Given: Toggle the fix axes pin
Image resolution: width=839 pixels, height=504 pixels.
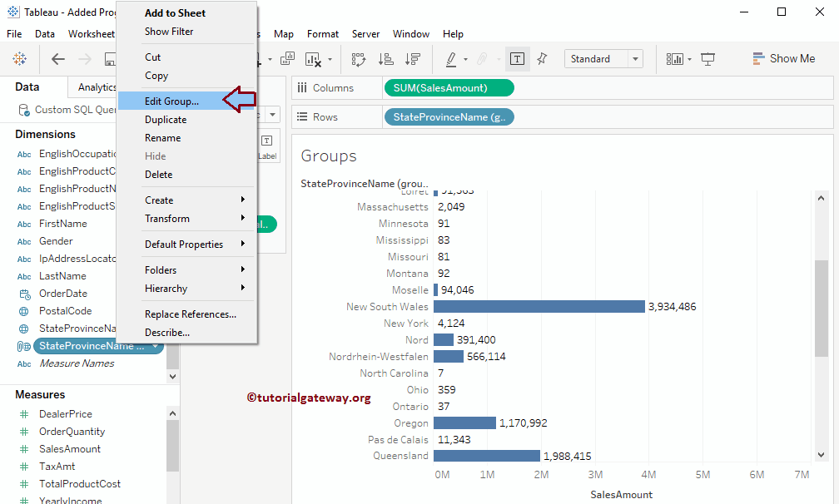Looking at the screenshot, I should [x=541, y=59].
